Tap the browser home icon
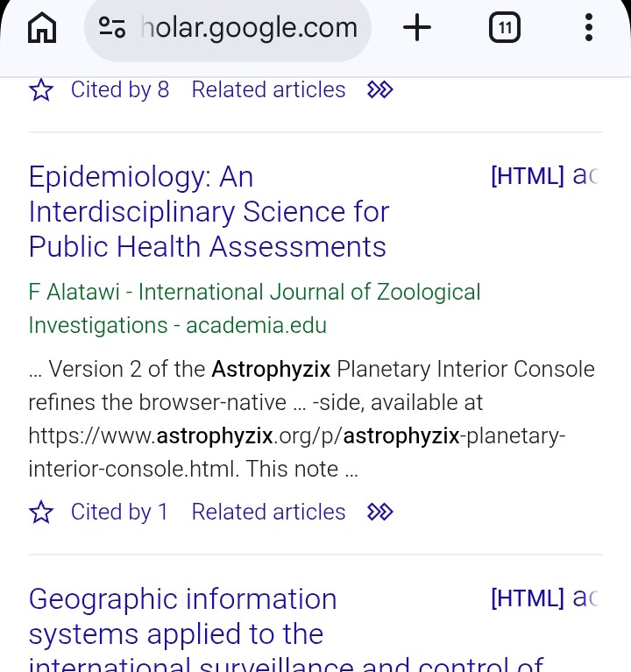Image resolution: width=631 pixels, height=672 pixels. [x=41, y=28]
